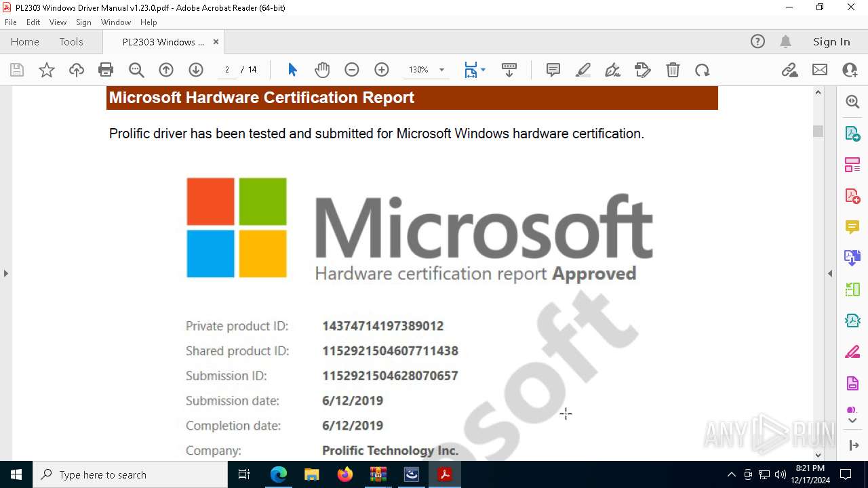Screen dimensions: 868x488
Task: Open the read mode keyboard icon tool
Action: click(x=509, y=70)
